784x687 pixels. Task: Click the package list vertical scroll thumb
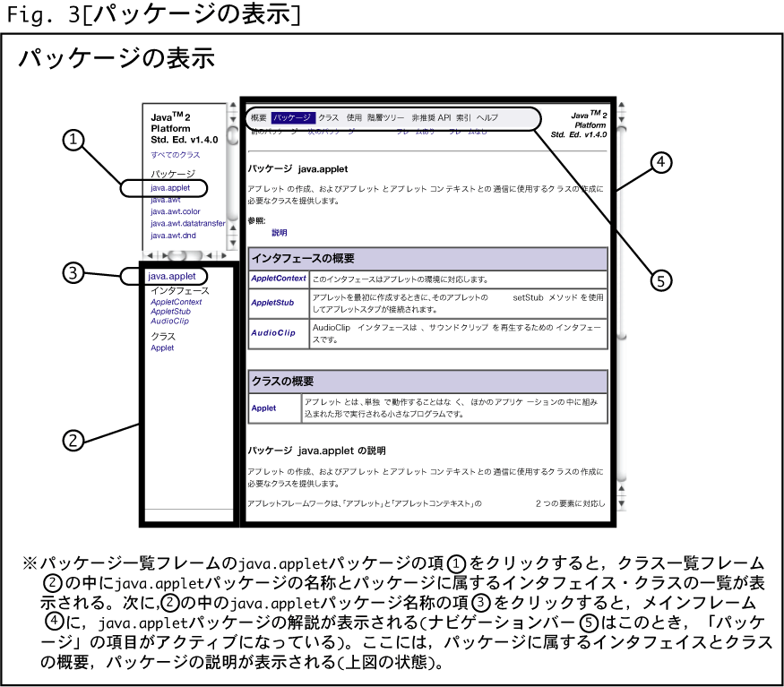tap(232, 136)
